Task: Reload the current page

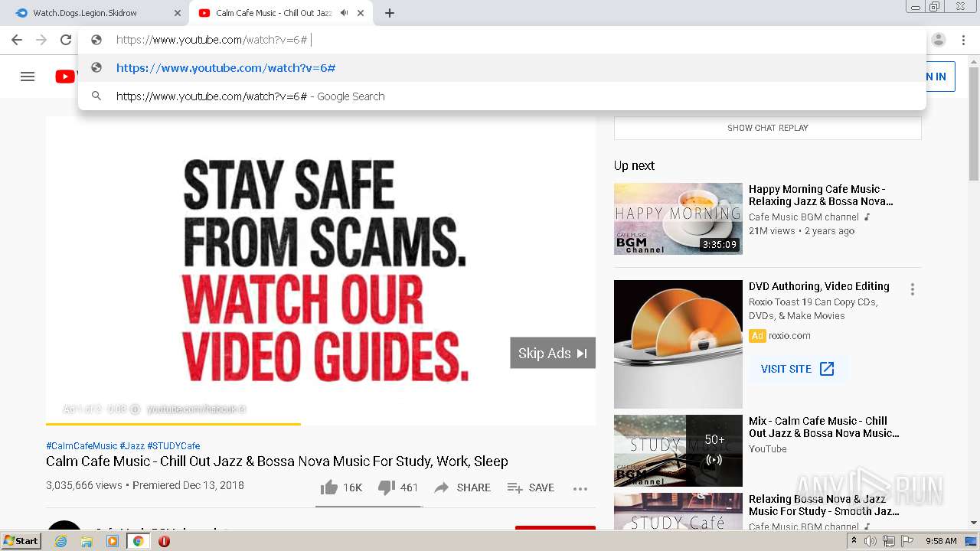Action: click(66, 40)
